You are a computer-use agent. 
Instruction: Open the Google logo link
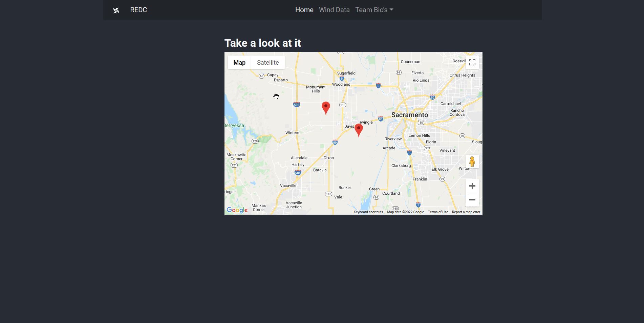click(237, 210)
